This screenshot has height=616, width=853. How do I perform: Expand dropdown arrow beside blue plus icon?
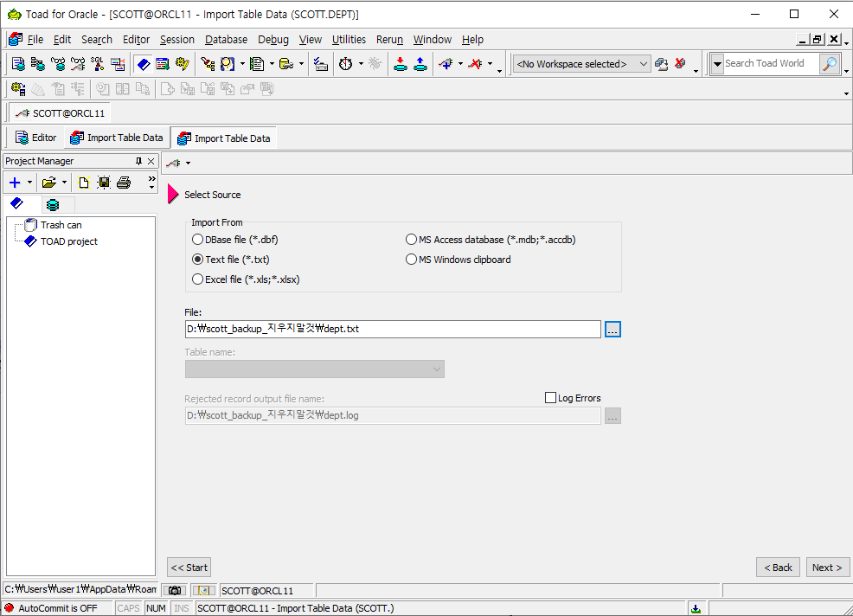tap(29, 183)
